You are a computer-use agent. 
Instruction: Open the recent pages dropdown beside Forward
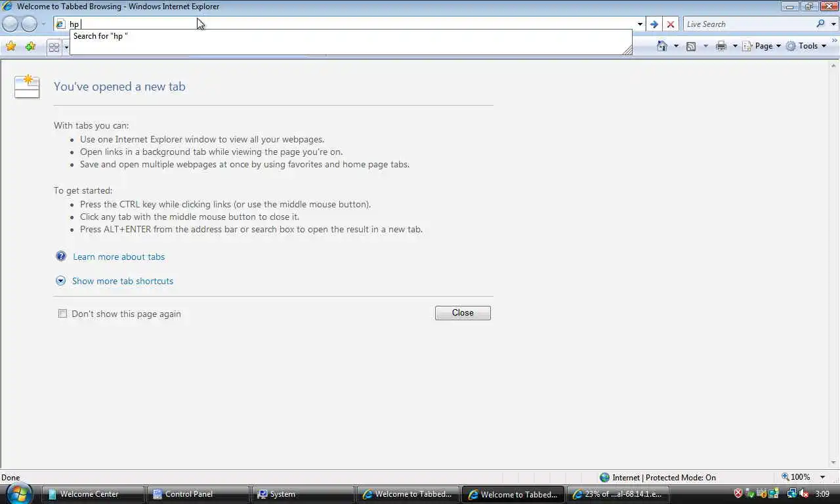tap(43, 24)
